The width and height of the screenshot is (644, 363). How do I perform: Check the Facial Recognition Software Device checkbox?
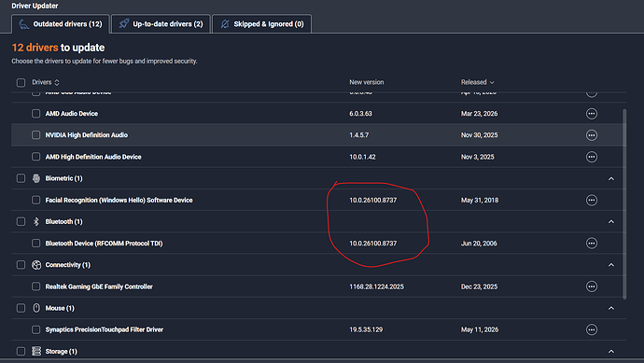pos(36,200)
